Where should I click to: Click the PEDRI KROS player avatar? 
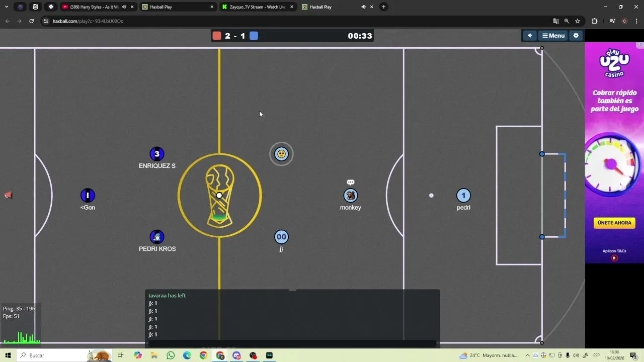pos(157,237)
